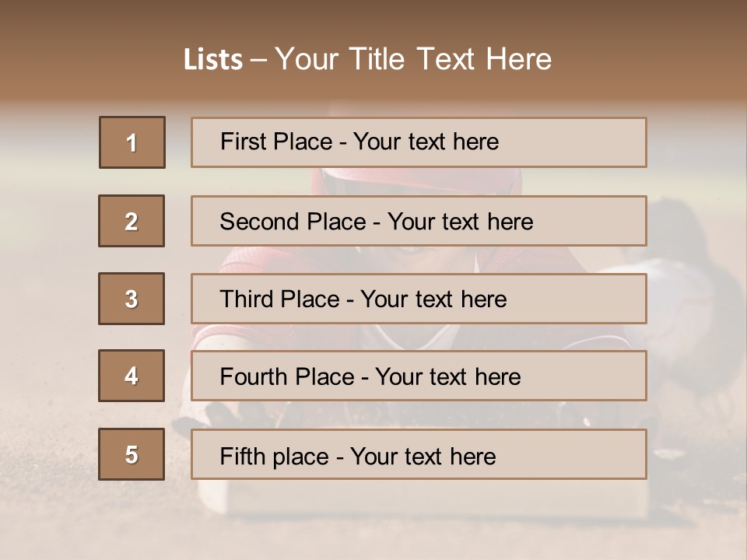Image resolution: width=747 pixels, height=560 pixels.
Task: Place cursor on the words "Second Place"
Action: tap(292, 222)
